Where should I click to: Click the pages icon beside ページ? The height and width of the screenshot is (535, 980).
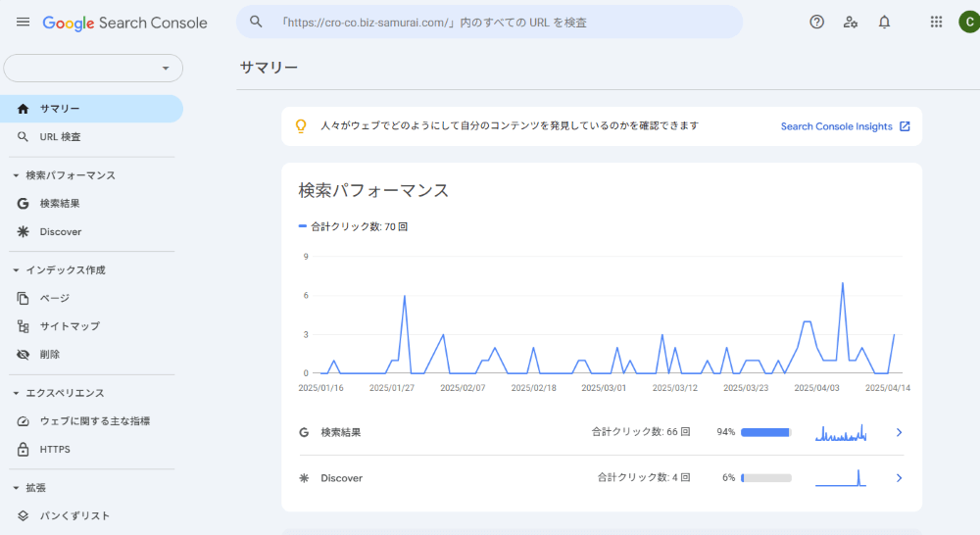click(24, 298)
